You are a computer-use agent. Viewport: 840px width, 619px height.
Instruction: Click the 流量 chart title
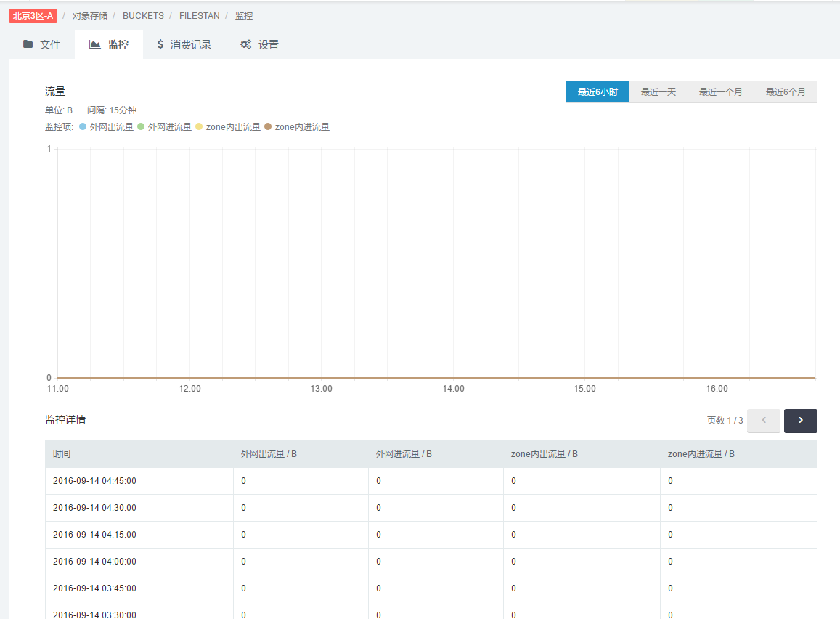tap(55, 92)
